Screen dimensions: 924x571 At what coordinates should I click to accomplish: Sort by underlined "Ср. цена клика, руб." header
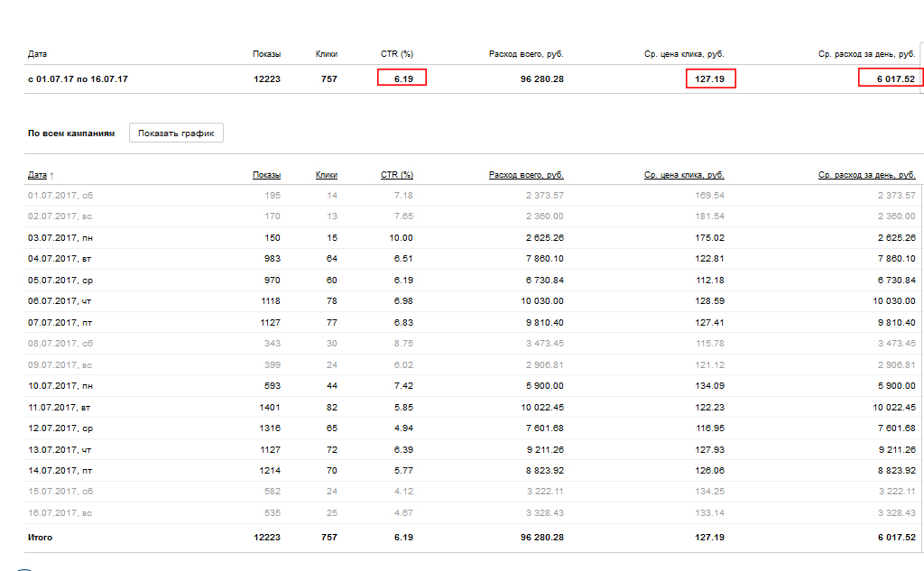click(684, 175)
